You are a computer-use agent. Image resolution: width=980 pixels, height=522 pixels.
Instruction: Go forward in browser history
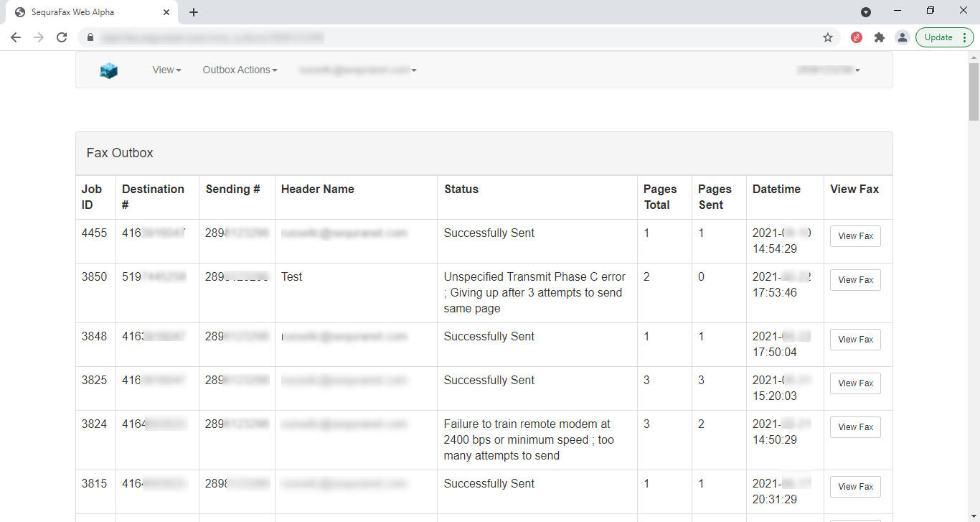point(39,37)
